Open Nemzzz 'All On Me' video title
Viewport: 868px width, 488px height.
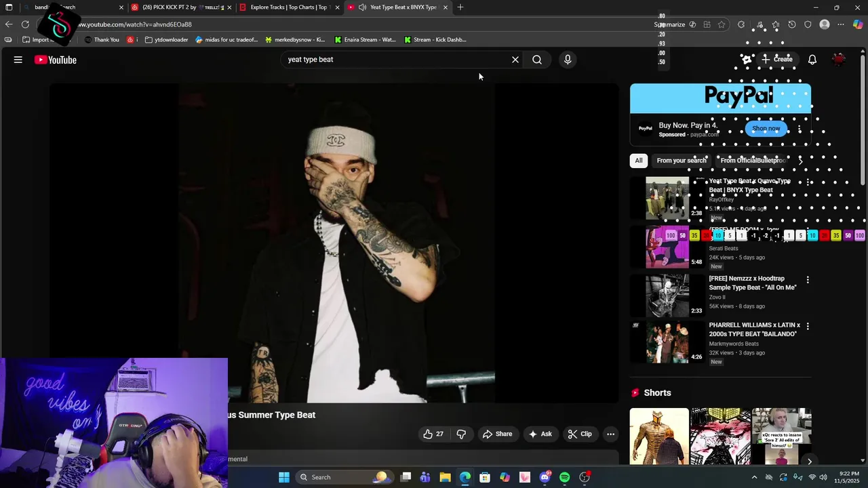point(753,283)
